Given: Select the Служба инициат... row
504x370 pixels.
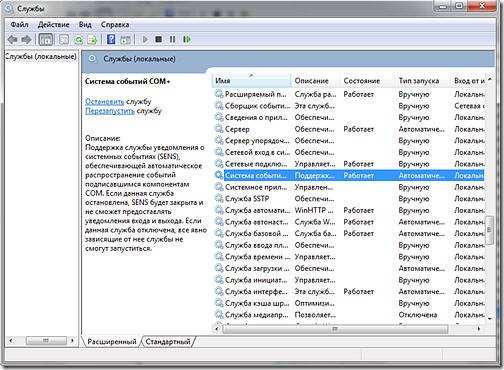Looking at the screenshot, I should (x=349, y=280).
